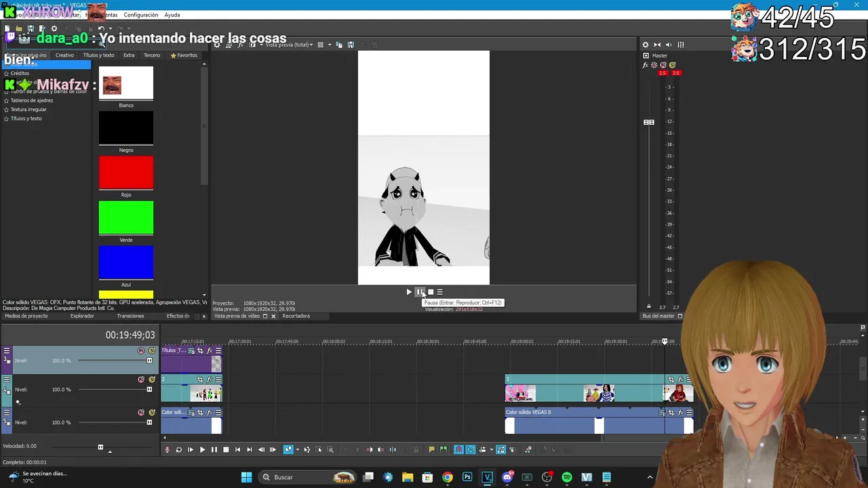This screenshot has width=868, height=488.
Task: Open Medios de proyecto panel tab
Action: (x=26, y=316)
